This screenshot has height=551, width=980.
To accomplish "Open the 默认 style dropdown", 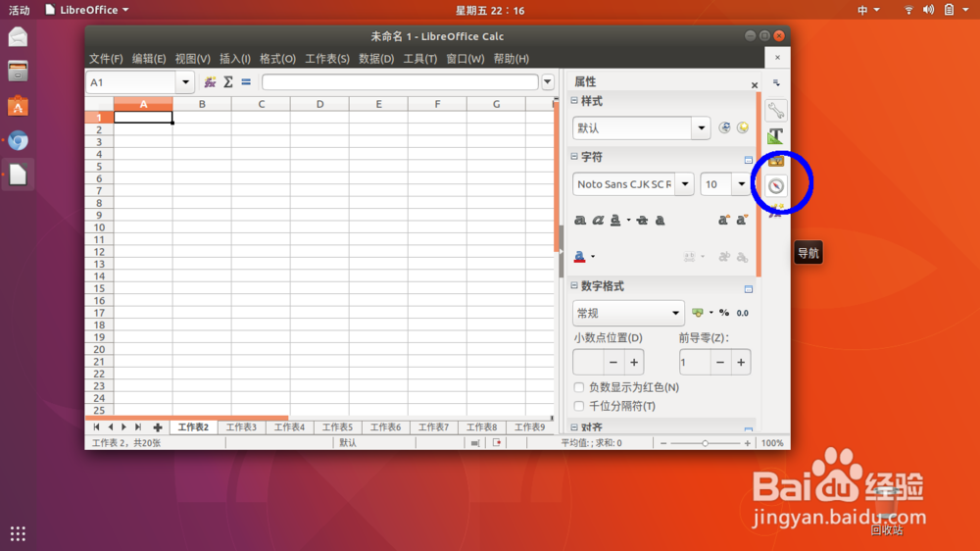I will pyautogui.click(x=702, y=128).
